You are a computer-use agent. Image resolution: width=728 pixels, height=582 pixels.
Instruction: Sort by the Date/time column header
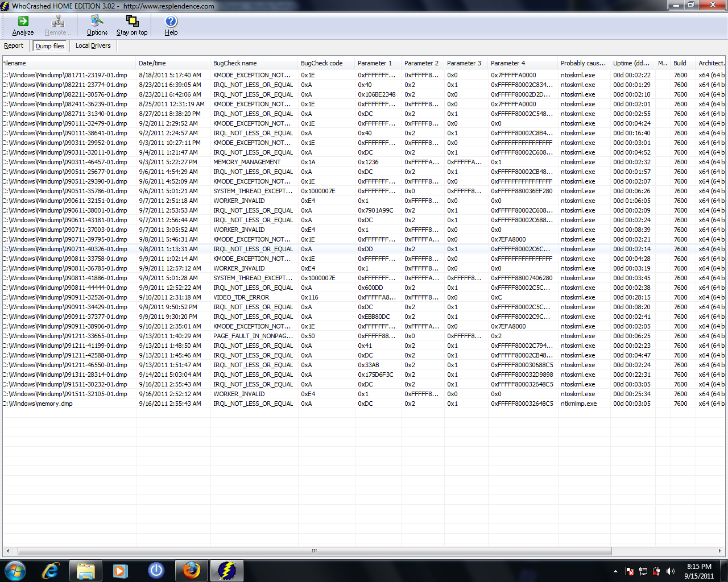tap(173, 63)
